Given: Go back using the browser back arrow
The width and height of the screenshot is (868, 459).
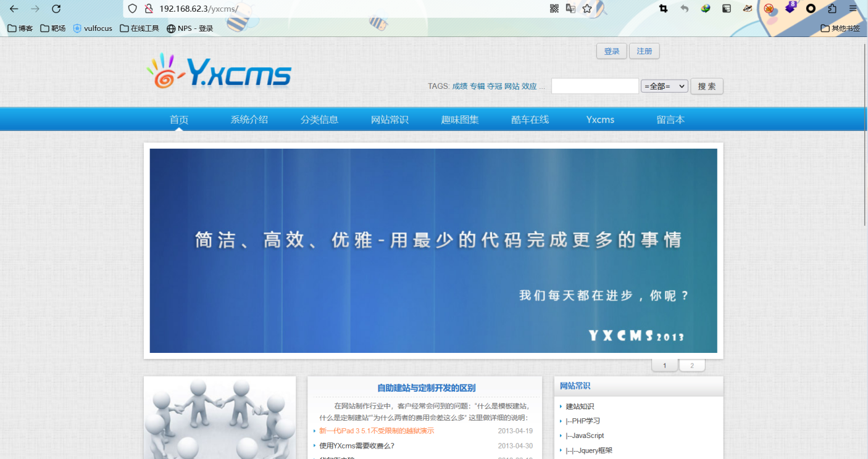Looking at the screenshot, I should (14, 9).
